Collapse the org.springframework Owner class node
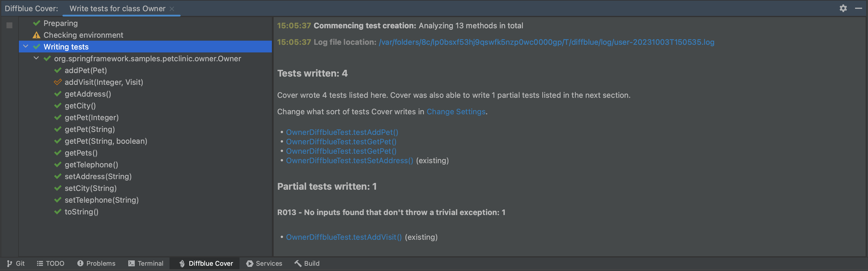868x271 pixels. click(36, 58)
